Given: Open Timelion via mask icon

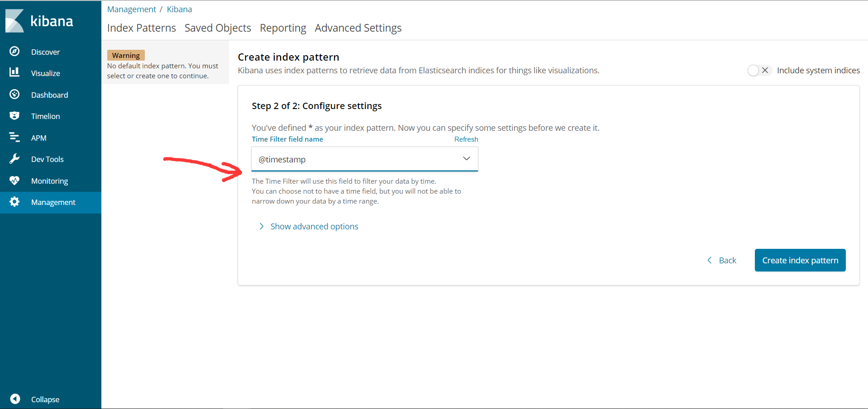Looking at the screenshot, I should (14, 116).
